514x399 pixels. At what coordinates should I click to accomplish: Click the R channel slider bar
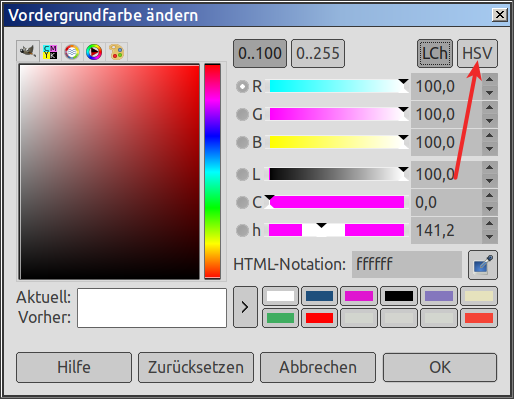pos(337,86)
